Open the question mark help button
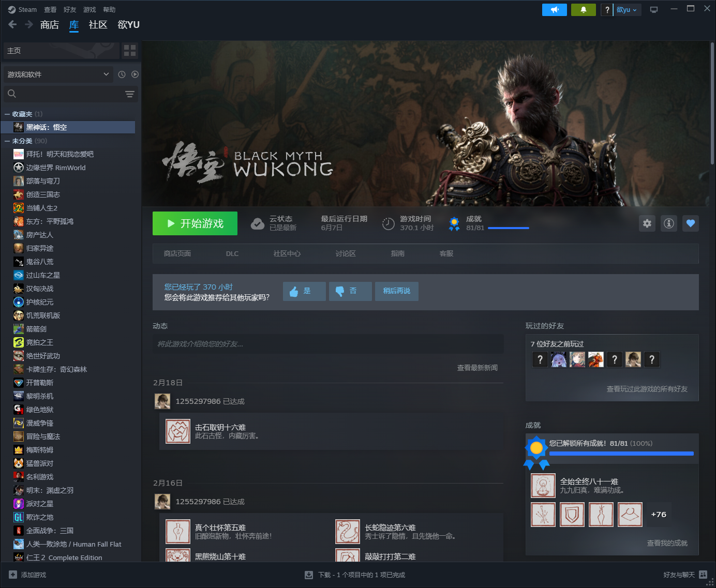716x588 pixels. 607,10
